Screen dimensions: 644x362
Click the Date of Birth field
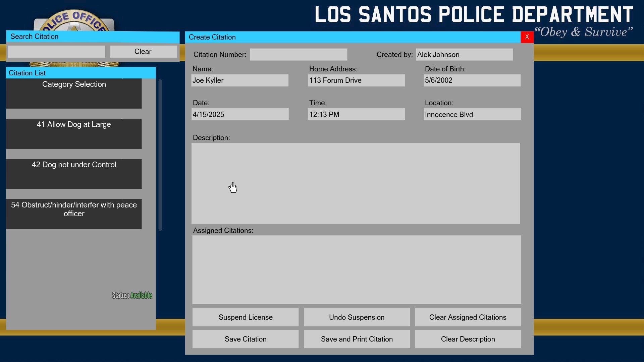pyautogui.click(x=472, y=80)
